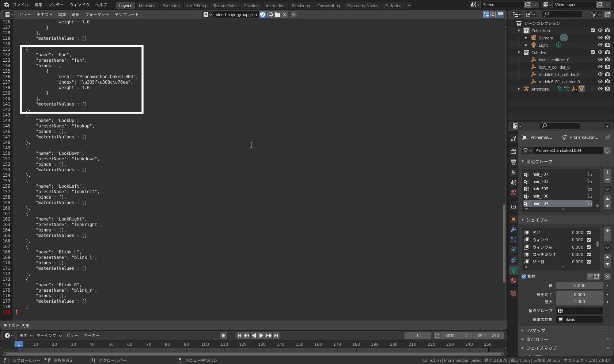
Task: Open the Particle properties tab
Action: (x=513, y=240)
